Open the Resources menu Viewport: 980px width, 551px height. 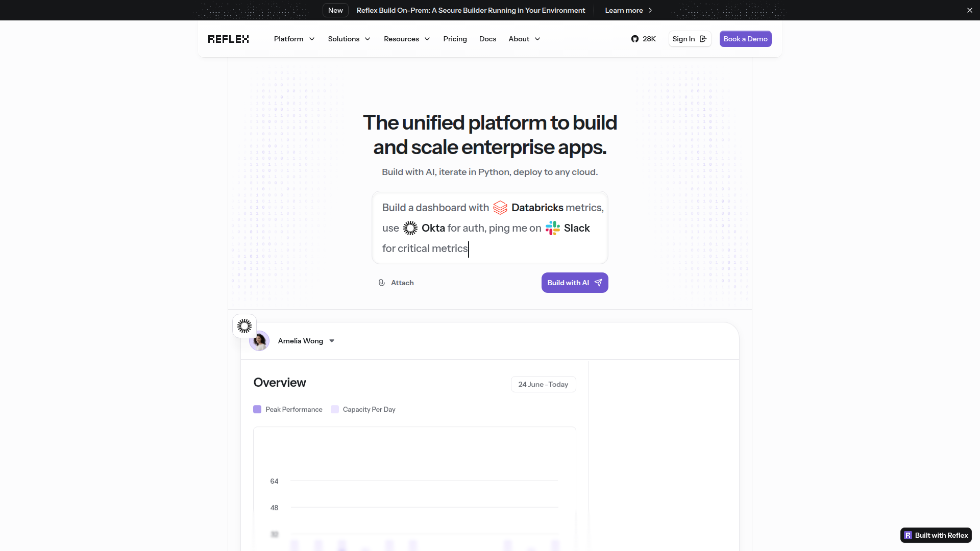point(407,39)
